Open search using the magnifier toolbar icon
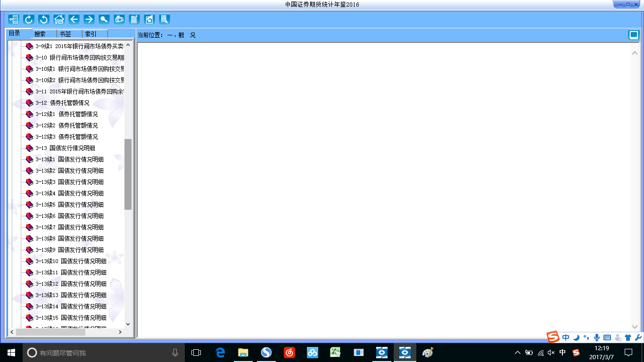Screen dimensions: 644x362 [x=104, y=19]
